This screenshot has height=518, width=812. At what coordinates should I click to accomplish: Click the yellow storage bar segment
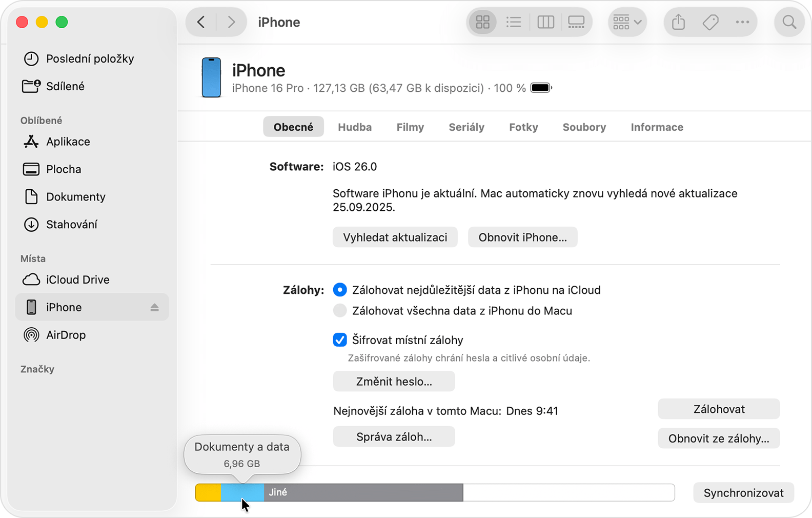point(209,492)
